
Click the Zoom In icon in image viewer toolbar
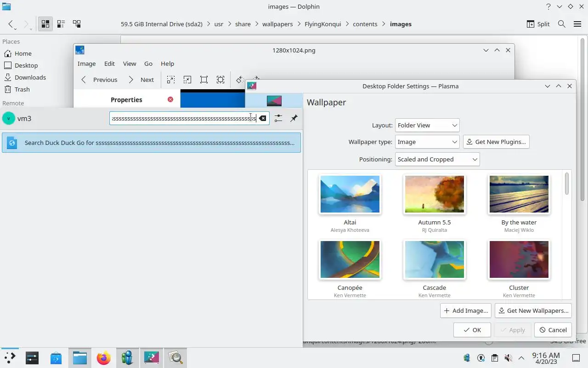point(171,80)
